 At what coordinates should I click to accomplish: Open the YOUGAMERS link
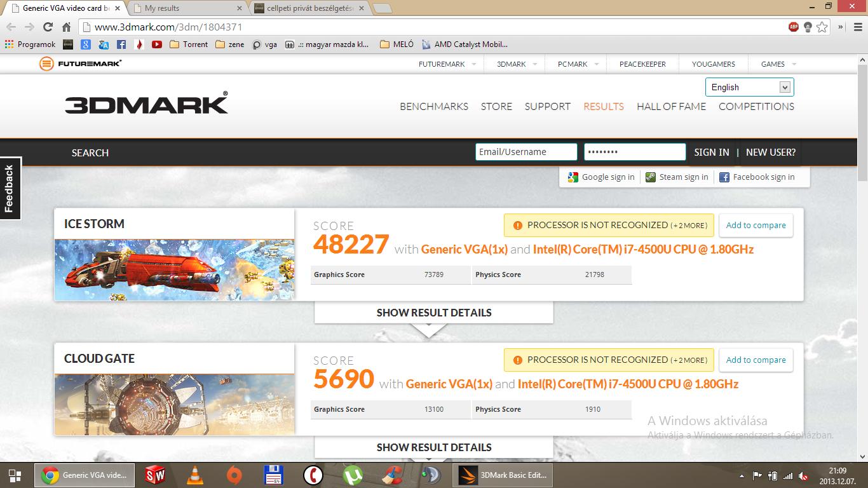point(714,64)
